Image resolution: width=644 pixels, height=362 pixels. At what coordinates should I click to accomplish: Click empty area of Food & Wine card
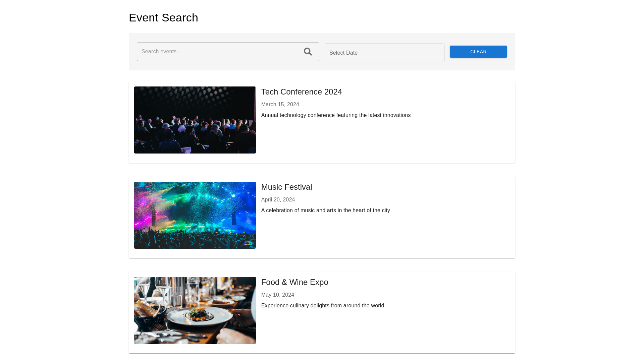(386, 332)
